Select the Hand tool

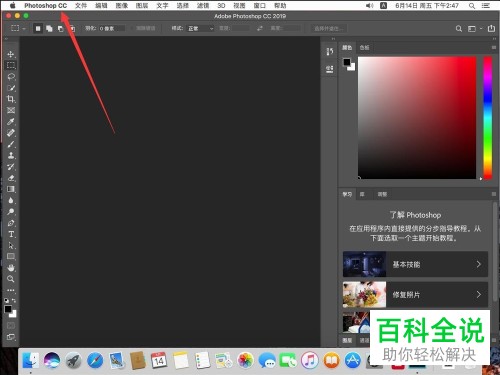(x=11, y=268)
